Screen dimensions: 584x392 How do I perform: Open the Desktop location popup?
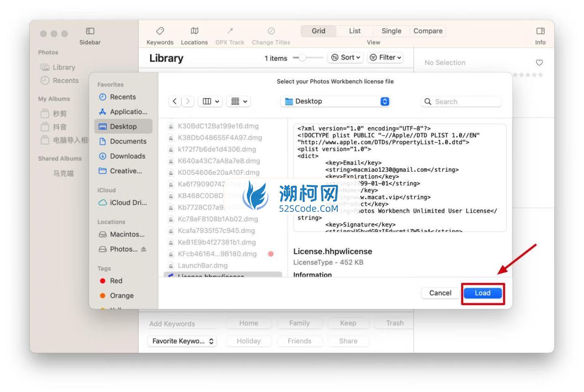[336, 102]
